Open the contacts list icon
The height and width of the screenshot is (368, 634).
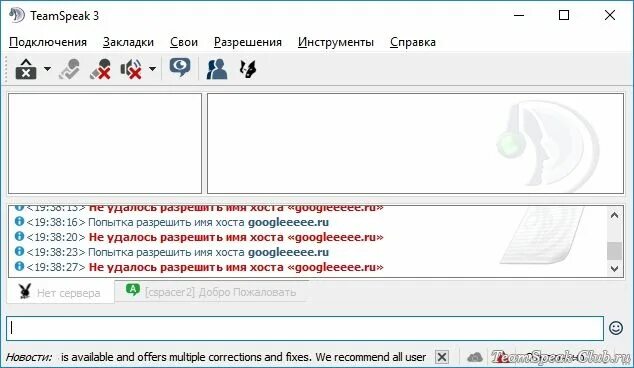(x=217, y=69)
